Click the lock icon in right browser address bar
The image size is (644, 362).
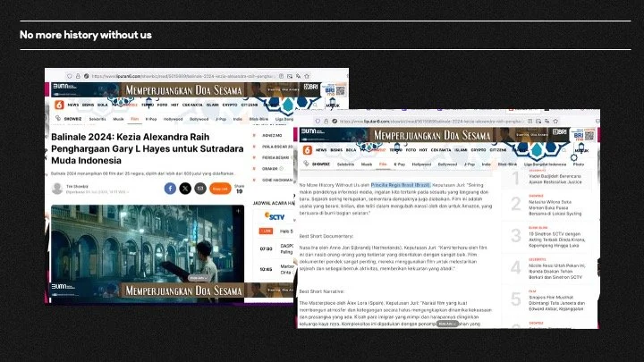pos(326,121)
